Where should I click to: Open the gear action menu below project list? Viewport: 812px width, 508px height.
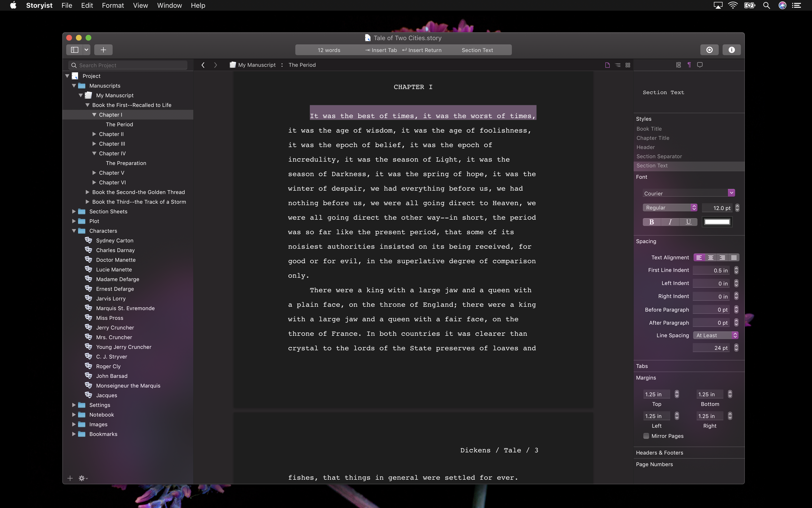pyautogui.click(x=83, y=478)
